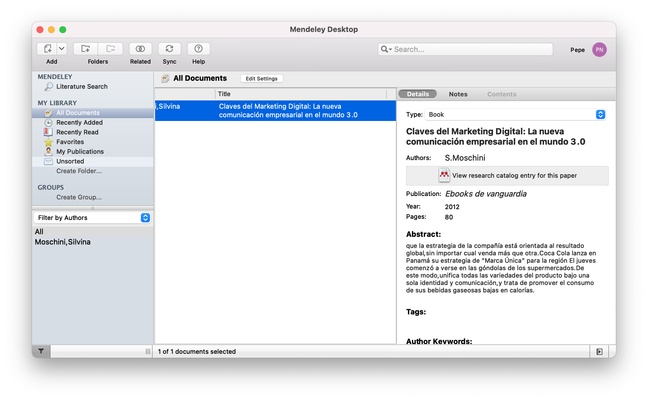Click the Add document toolbar icon
The height and width of the screenshot is (400, 648).
(48, 49)
